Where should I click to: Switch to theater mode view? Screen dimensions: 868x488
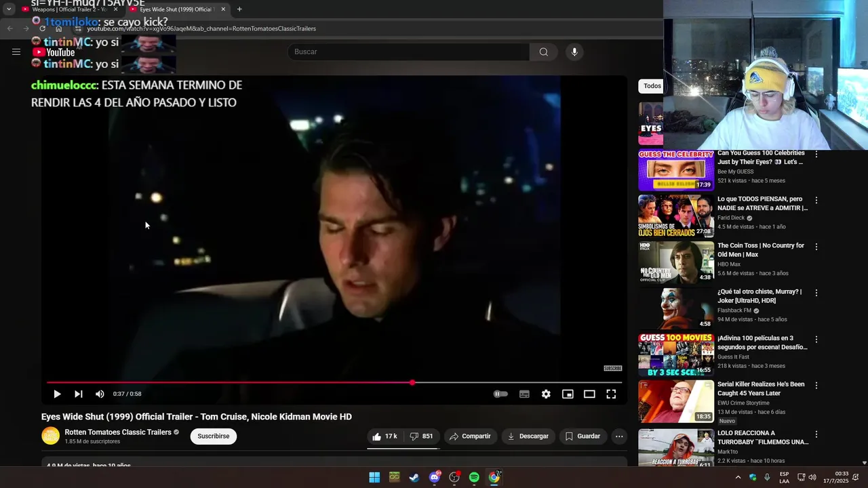pos(589,394)
